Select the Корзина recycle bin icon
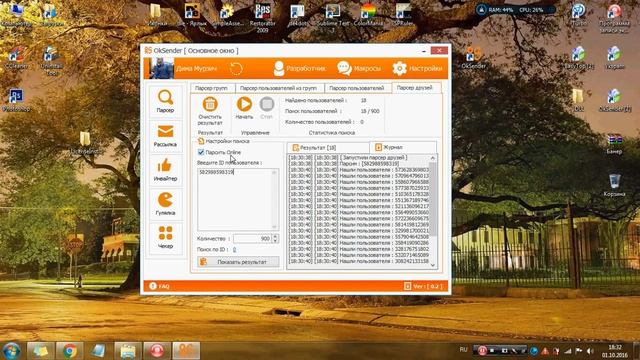This screenshot has width=640, height=360. click(614, 185)
